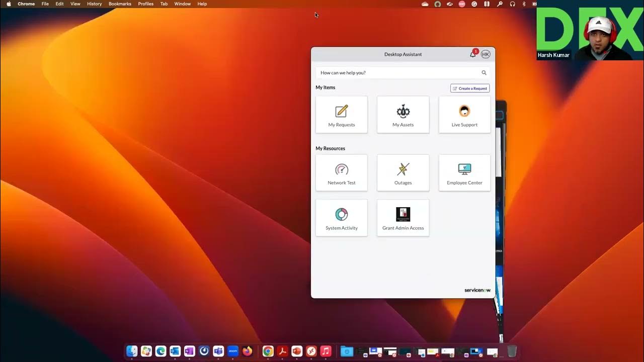Click the How can we help you search field
The width and height of the screenshot is (644, 362).
click(x=403, y=73)
